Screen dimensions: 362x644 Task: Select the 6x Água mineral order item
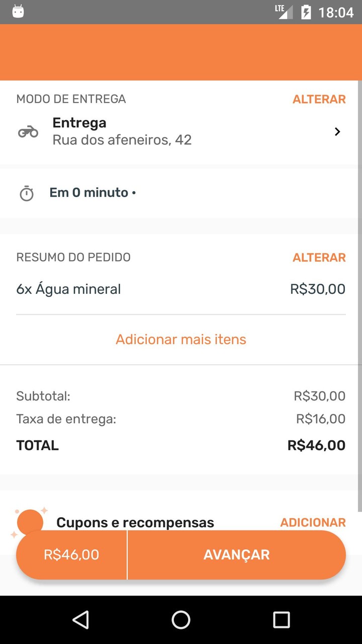[x=68, y=289]
